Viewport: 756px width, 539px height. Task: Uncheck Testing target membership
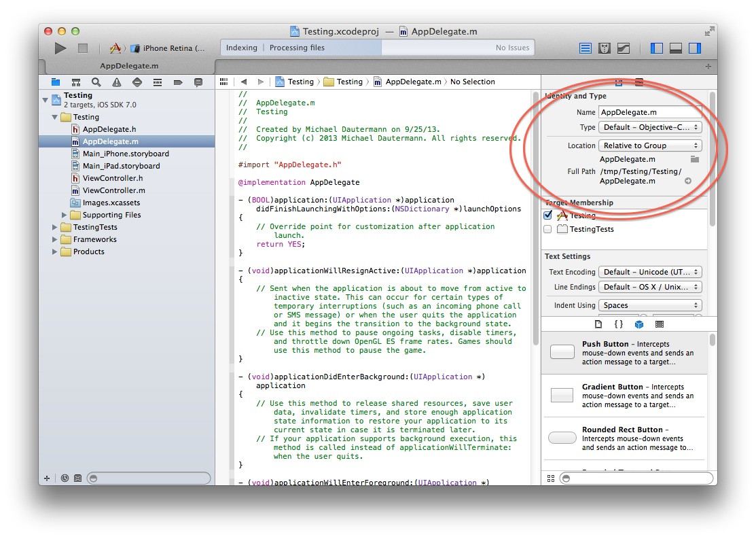(x=547, y=215)
